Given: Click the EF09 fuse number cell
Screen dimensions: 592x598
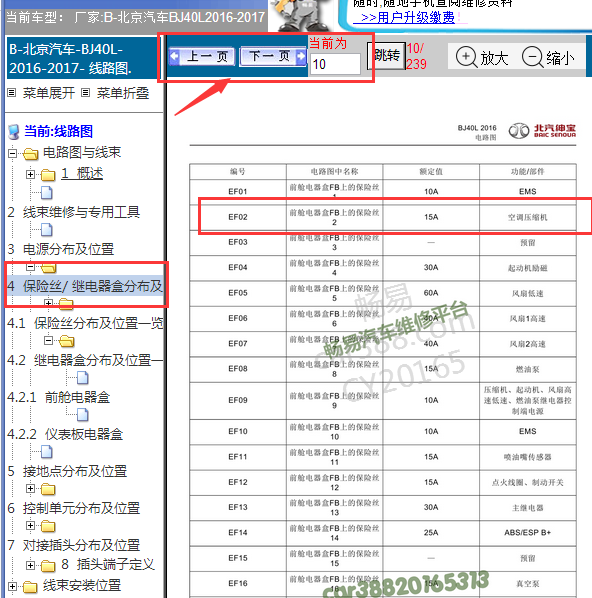Looking at the screenshot, I should pyautogui.click(x=238, y=400).
